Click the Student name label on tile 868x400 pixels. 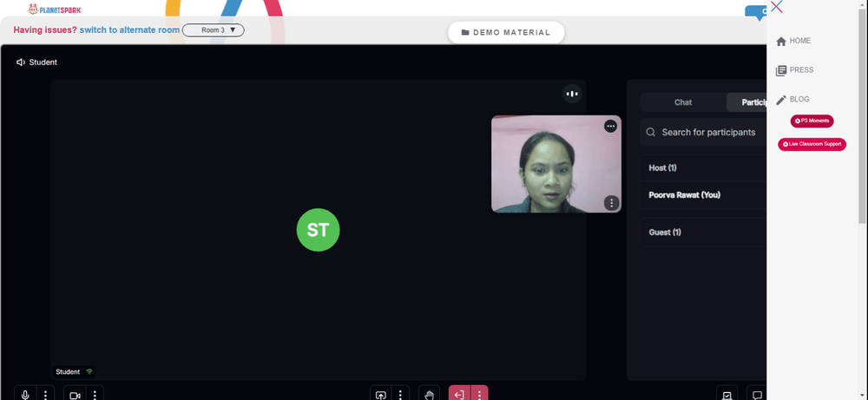pos(68,371)
